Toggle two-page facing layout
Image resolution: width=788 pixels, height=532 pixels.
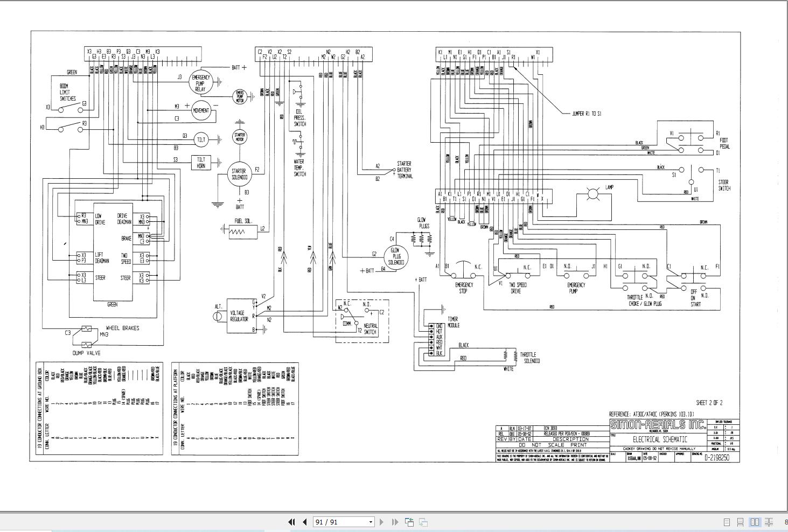click(755, 522)
